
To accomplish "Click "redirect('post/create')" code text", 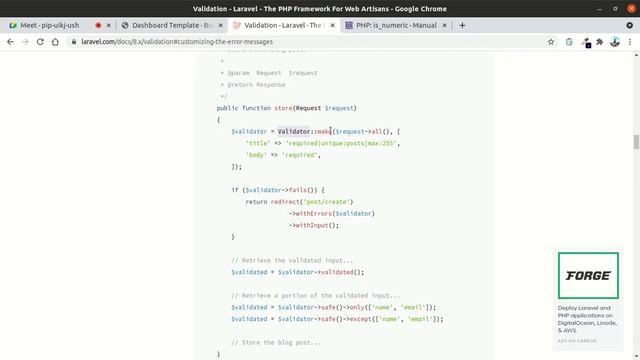I will [312, 202].
